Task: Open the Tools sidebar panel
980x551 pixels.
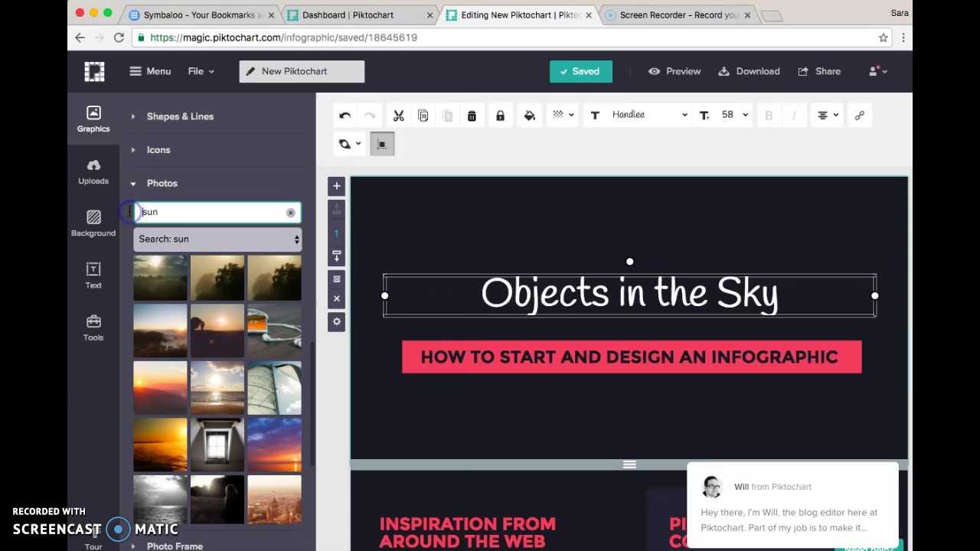Action: tap(93, 328)
